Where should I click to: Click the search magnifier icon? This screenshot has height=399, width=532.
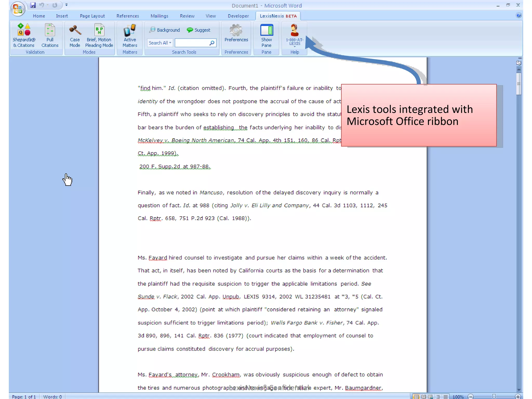(212, 43)
